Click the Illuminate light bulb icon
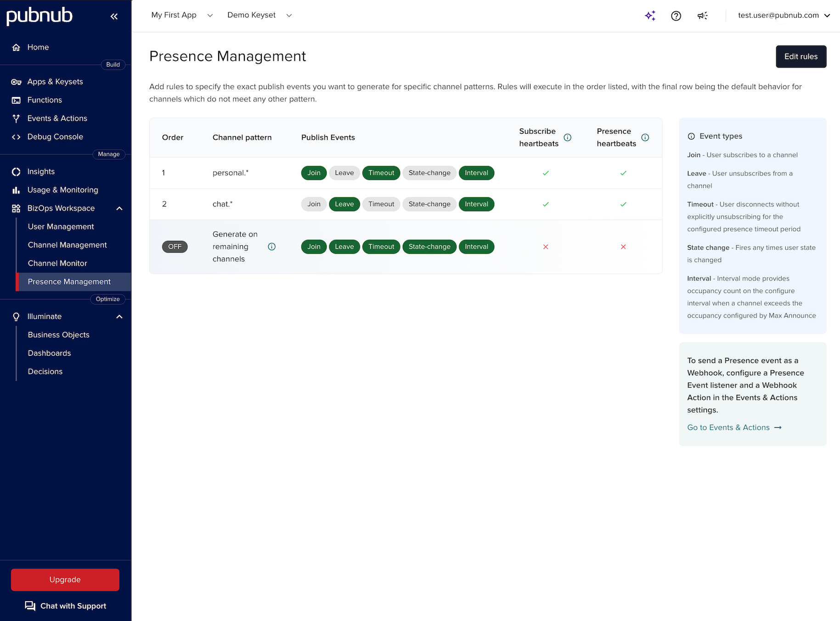Screen dimensions: 840x621 coord(16,317)
